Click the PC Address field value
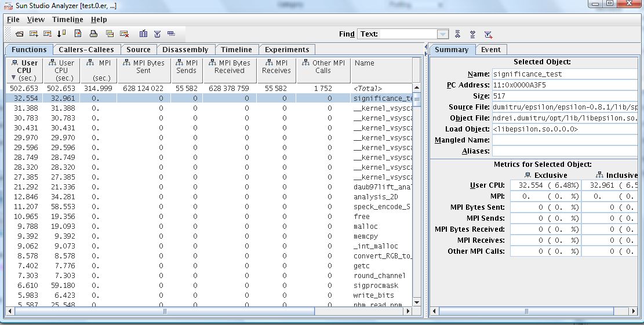The height and width of the screenshot is (325, 644). tap(565, 85)
